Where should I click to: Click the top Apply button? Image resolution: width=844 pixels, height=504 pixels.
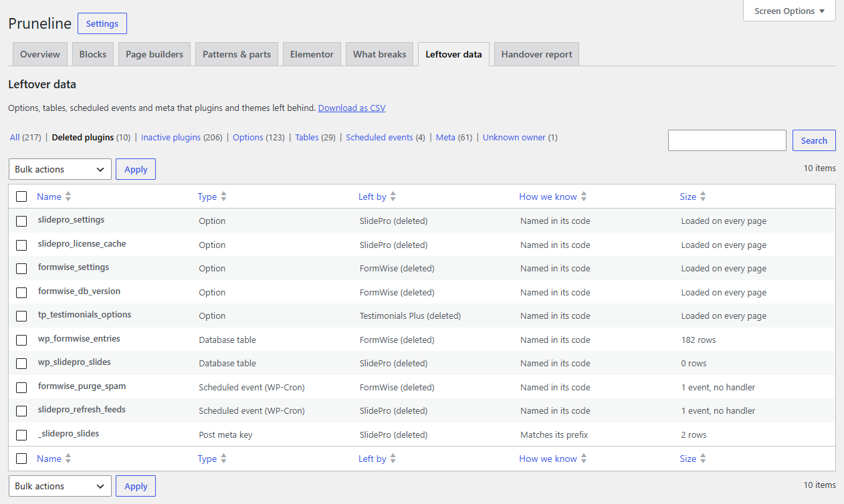tap(136, 169)
